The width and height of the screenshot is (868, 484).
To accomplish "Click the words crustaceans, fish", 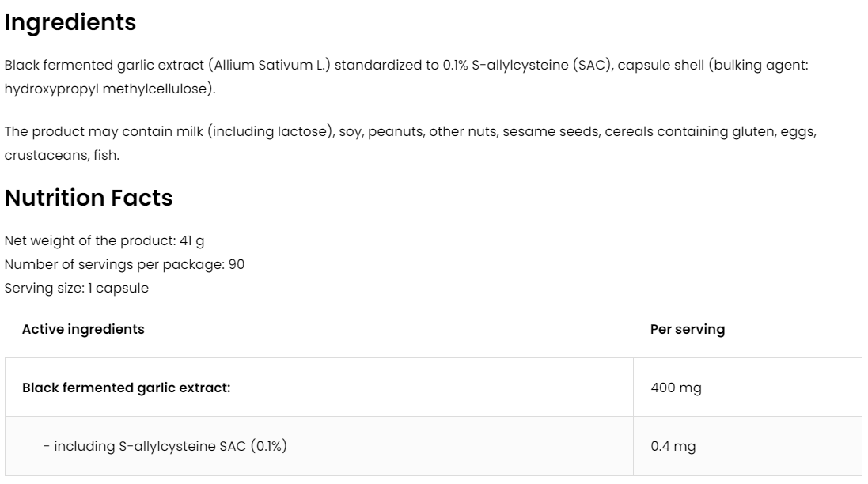I will pos(62,155).
